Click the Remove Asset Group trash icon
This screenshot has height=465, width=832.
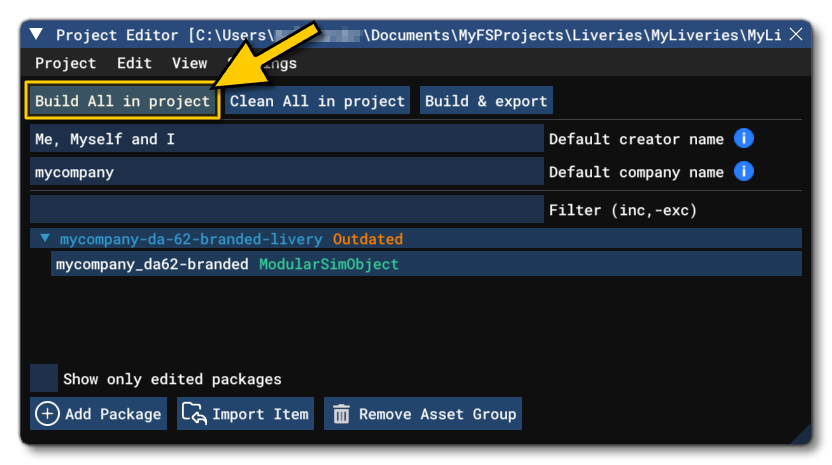(341, 414)
